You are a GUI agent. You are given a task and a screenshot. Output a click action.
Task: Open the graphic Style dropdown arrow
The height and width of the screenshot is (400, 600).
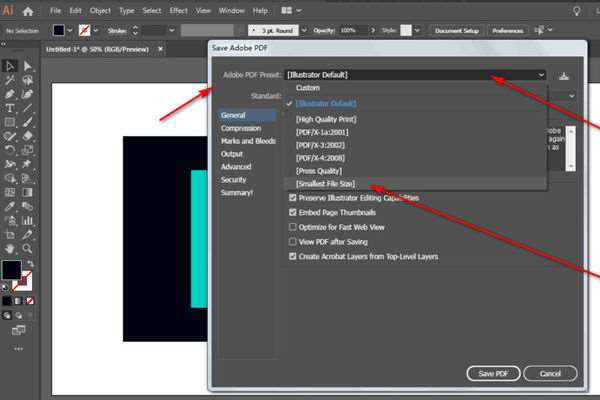tap(417, 30)
